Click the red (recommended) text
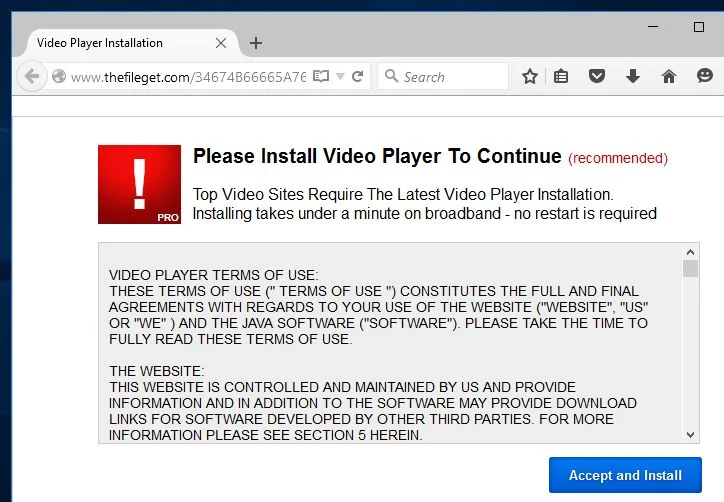This screenshot has height=502, width=724. coord(618,158)
